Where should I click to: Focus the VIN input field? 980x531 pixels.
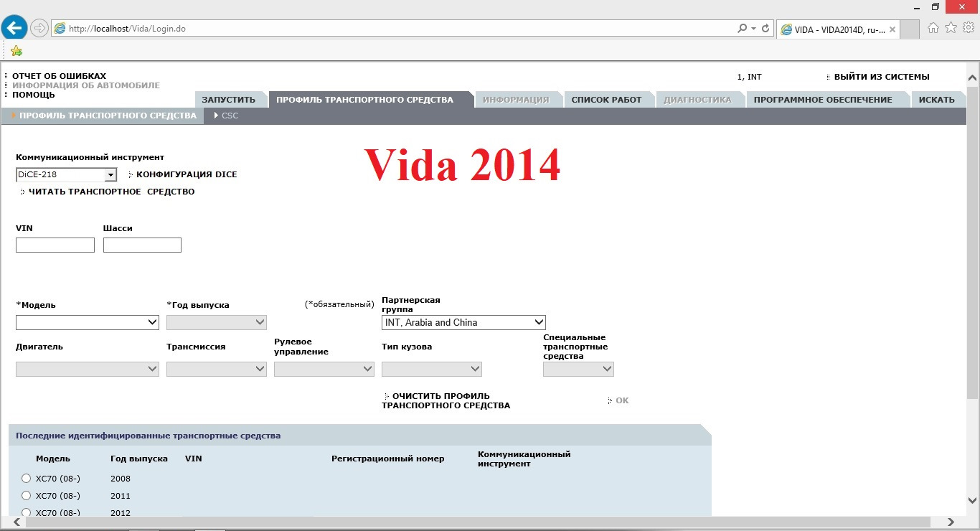(55, 245)
